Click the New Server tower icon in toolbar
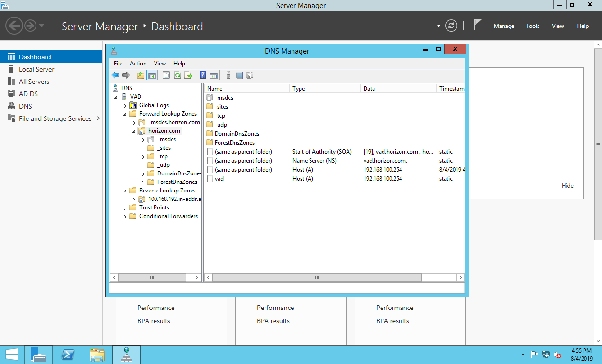The image size is (602, 364). 228,75
